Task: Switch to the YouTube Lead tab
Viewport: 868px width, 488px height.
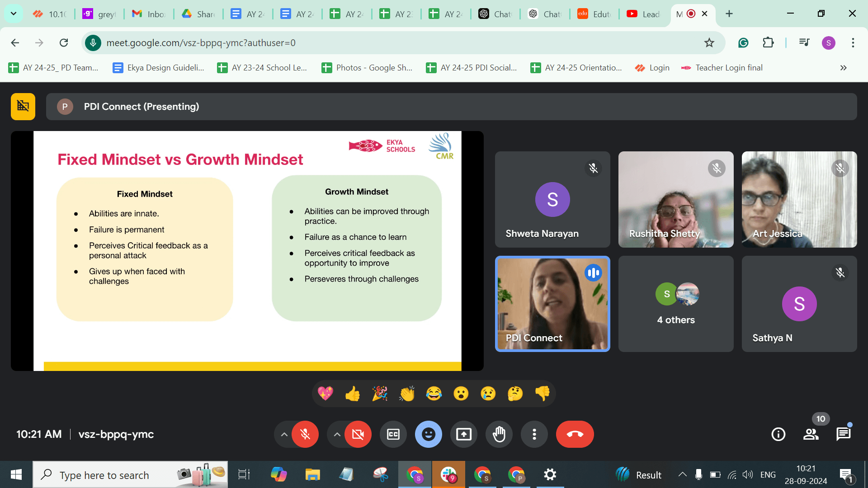Action: (x=644, y=14)
